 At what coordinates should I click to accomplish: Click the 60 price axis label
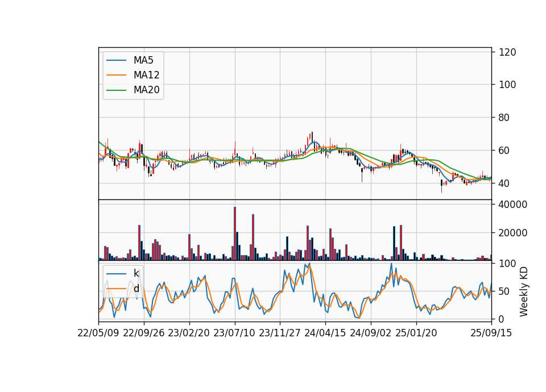pyautogui.click(x=504, y=151)
